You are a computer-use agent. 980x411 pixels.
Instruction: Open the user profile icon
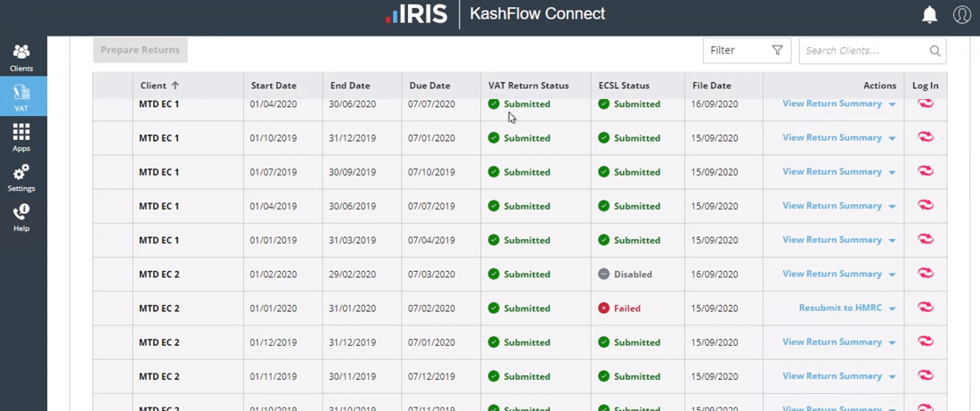[961, 14]
